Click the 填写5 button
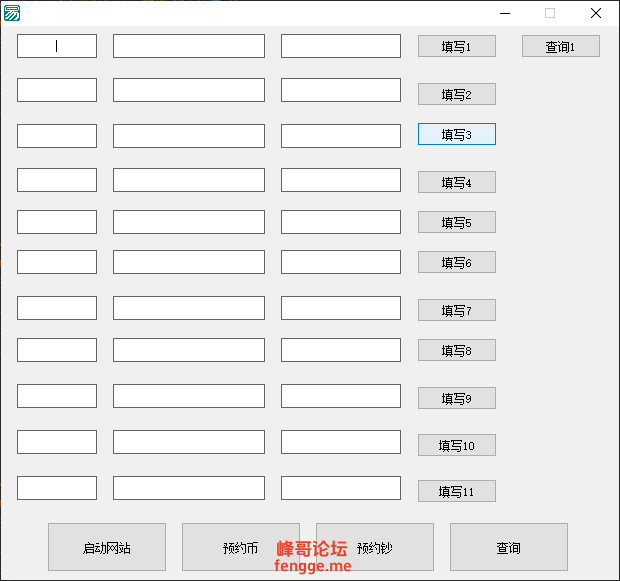Image resolution: width=620 pixels, height=581 pixels. pyautogui.click(x=457, y=222)
